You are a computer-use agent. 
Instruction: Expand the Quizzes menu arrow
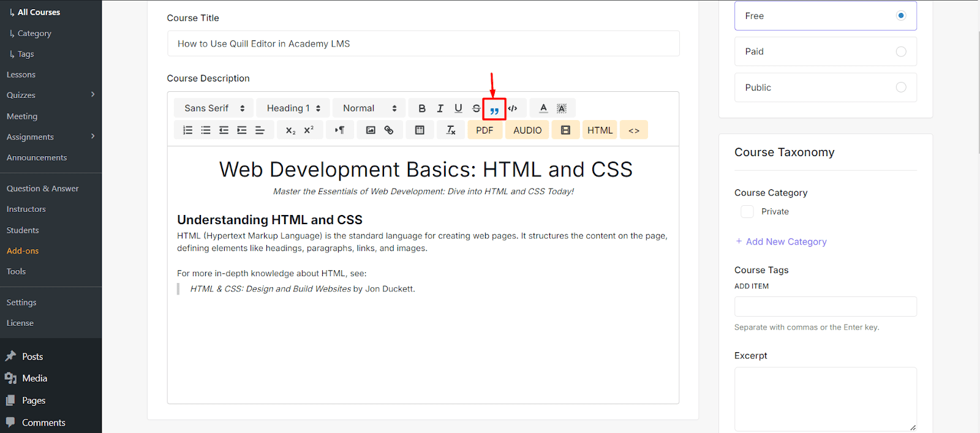pos(93,94)
